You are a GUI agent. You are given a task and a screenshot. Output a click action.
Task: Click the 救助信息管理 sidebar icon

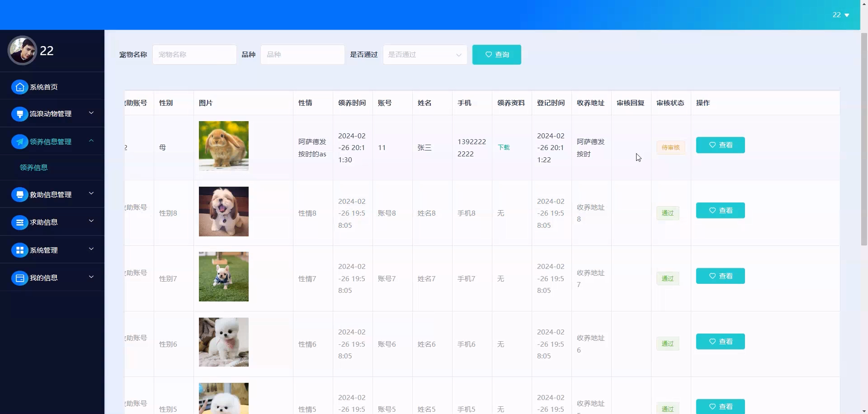(x=19, y=195)
